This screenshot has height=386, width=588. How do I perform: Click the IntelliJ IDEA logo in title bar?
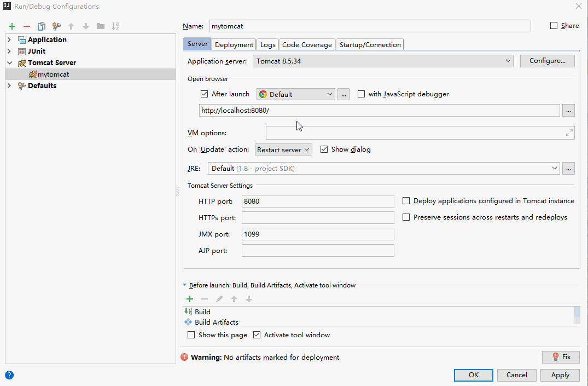coord(7,6)
